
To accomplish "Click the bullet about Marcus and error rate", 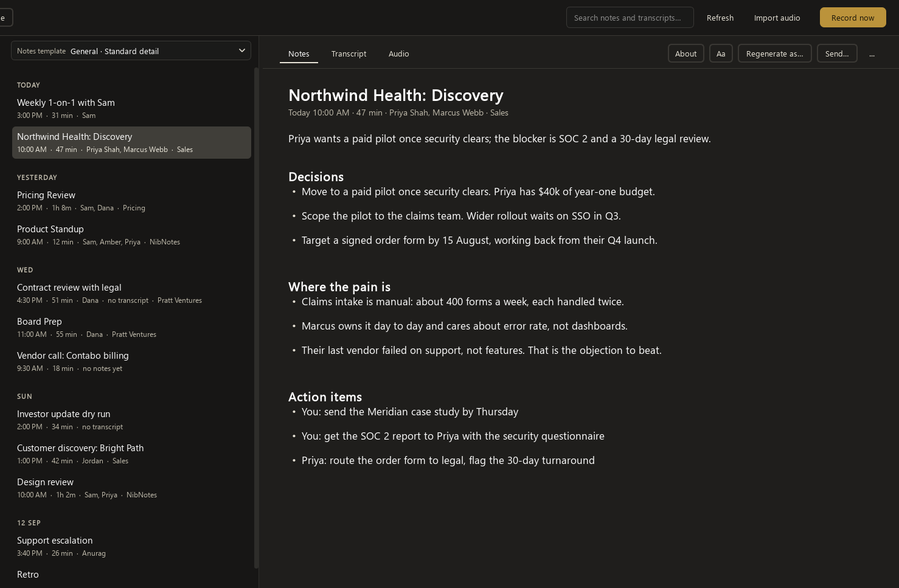I will tap(465, 326).
